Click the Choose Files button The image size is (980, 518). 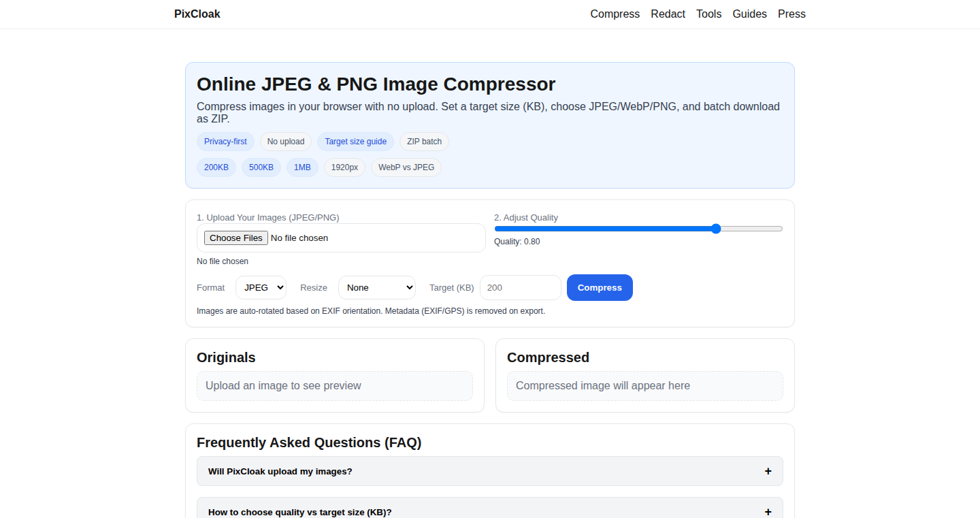point(236,238)
